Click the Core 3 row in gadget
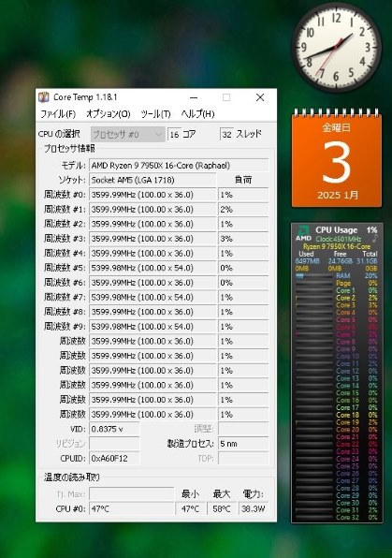 coord(337,305)
